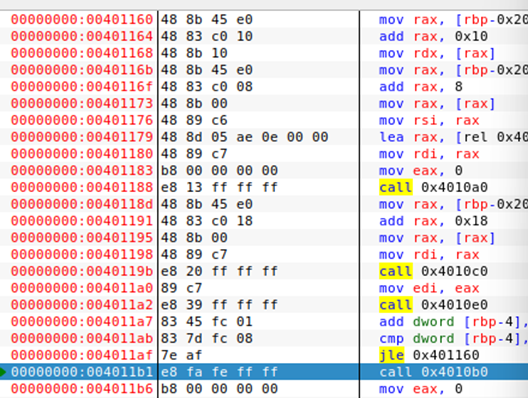Click instruction cmp dword [rbp-4]

454,338
